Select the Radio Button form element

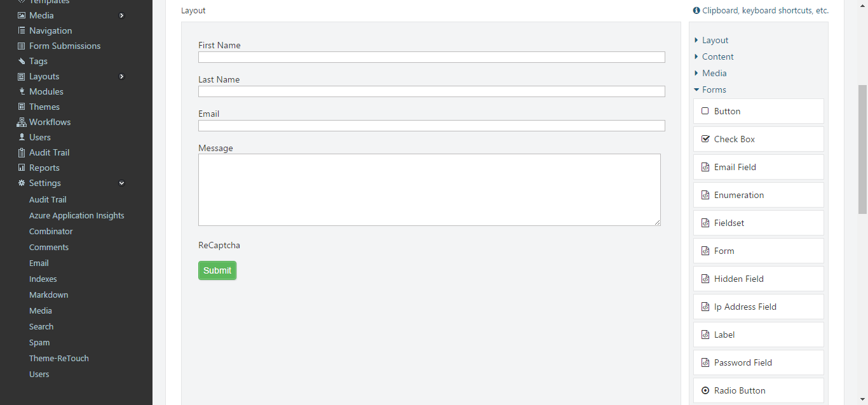[759, 390]
